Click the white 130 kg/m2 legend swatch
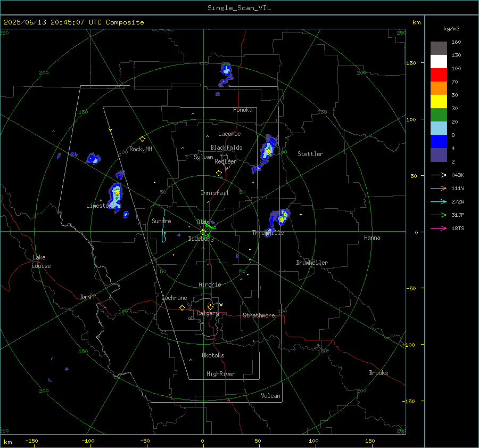Image resolution: width=479 pixels, height=448 pixels. (439, 61)
